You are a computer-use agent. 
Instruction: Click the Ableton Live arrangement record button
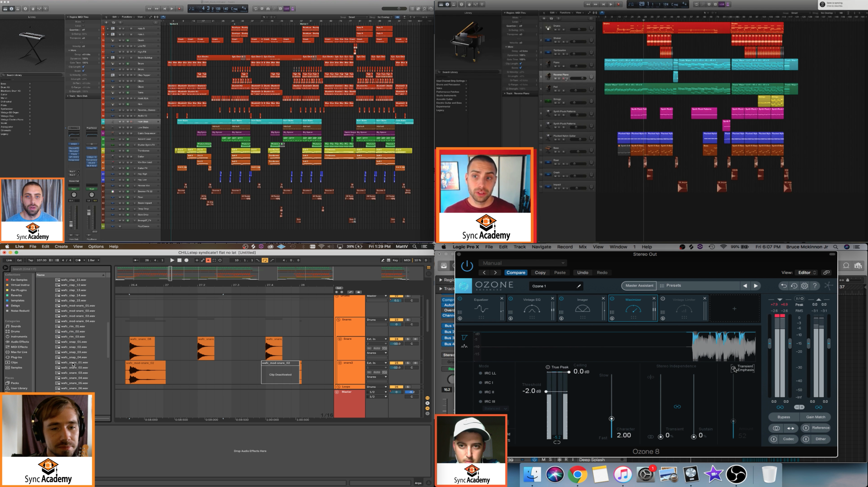point(186,260)
